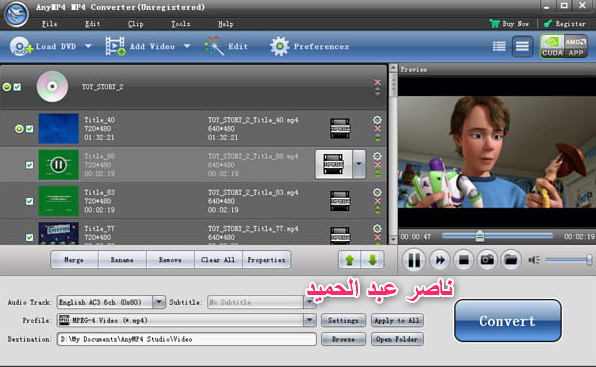Delete Title_83 with its red X
This screenshot has height=367, width=596.
point(377,201)
